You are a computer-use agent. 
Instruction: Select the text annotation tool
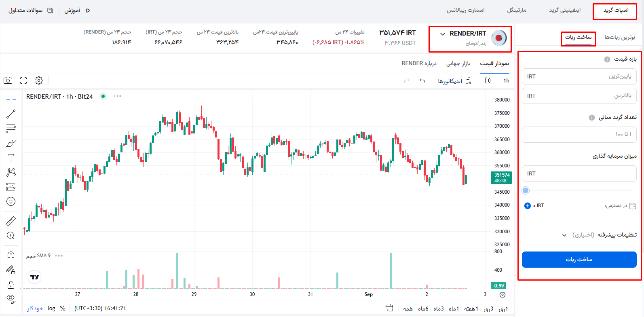click(x=11, y=158)
